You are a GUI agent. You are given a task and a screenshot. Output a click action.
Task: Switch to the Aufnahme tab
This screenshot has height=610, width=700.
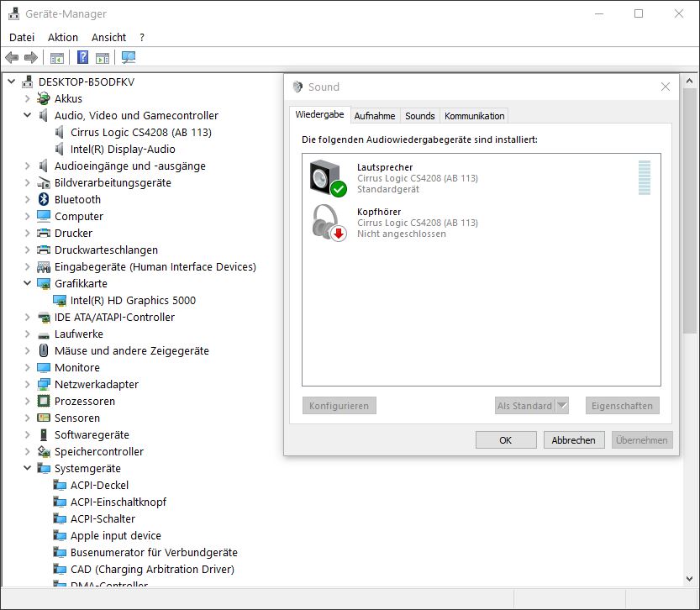click(375, 116)
